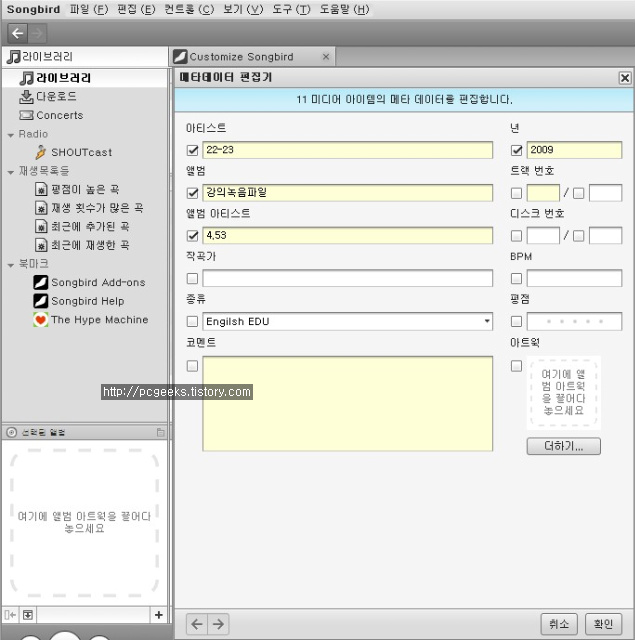635x640 pixels.
Task: Open Songbird Help bookmark
Action: [78, 301]
